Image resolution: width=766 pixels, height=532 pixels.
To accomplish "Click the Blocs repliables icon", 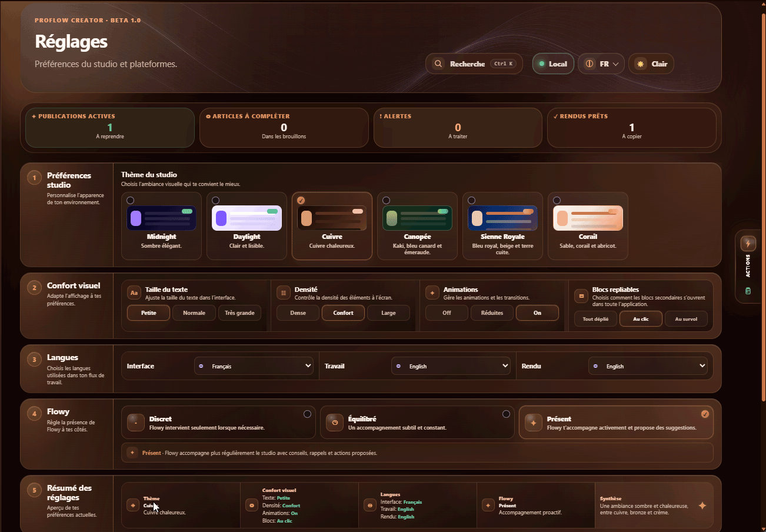I will coord(581,296).
